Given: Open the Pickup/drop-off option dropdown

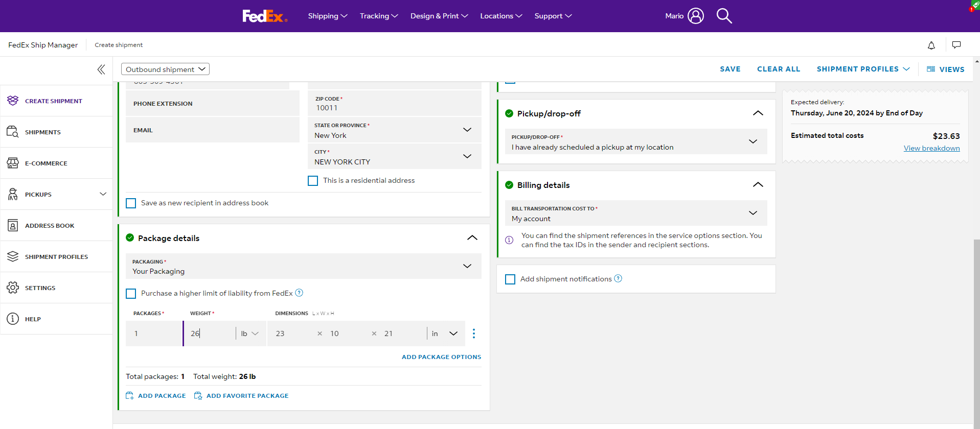Looking at the screenshot, I should point(636,141).
